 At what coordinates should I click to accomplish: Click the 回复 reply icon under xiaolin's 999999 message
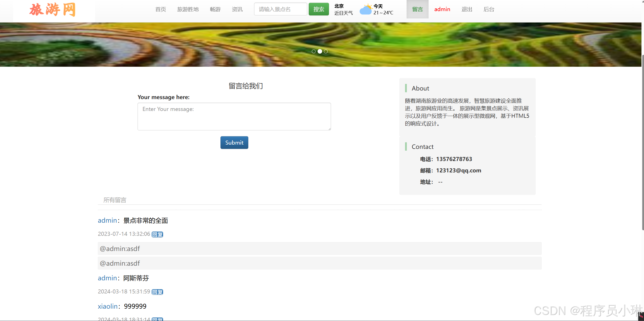click(157, 319)
